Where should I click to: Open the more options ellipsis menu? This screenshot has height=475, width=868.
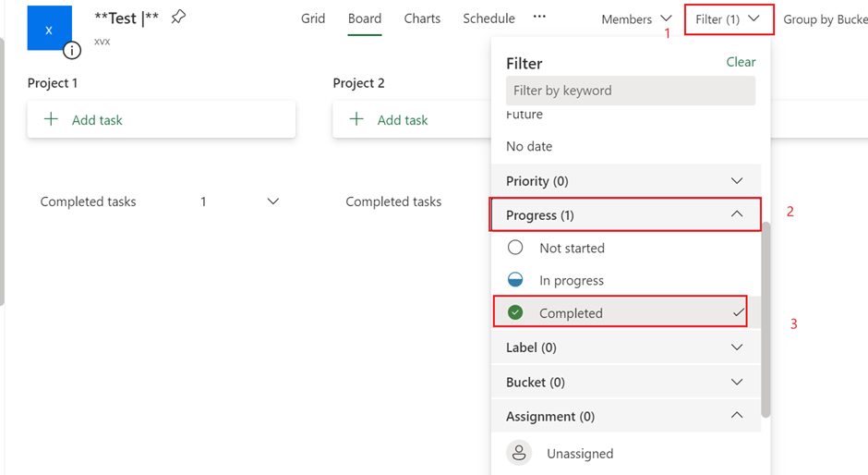(x=540, y=18)
